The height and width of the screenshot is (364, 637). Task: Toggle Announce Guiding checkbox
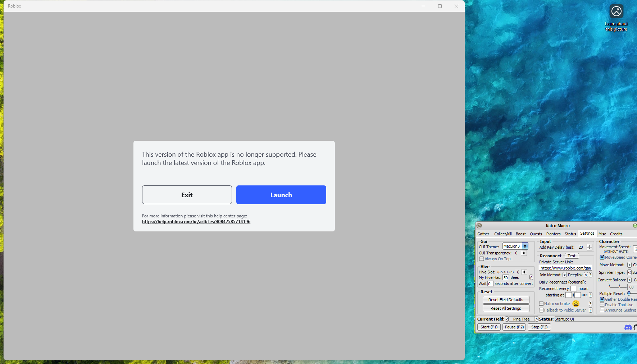(602, 310)
